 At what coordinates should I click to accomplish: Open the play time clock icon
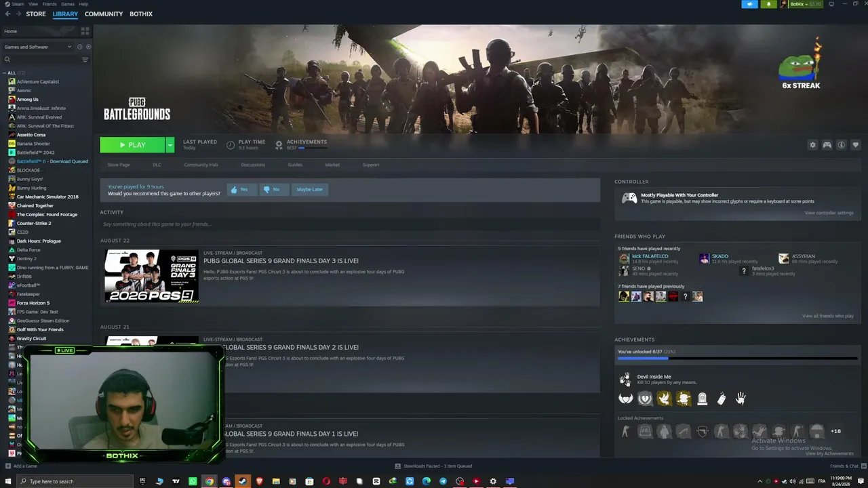click(x=231, y=145)
